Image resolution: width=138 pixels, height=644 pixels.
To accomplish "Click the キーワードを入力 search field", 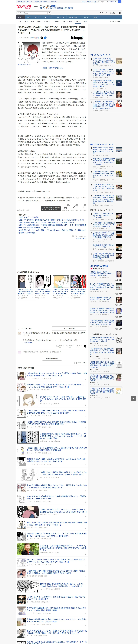I will (x=32, y=13).
